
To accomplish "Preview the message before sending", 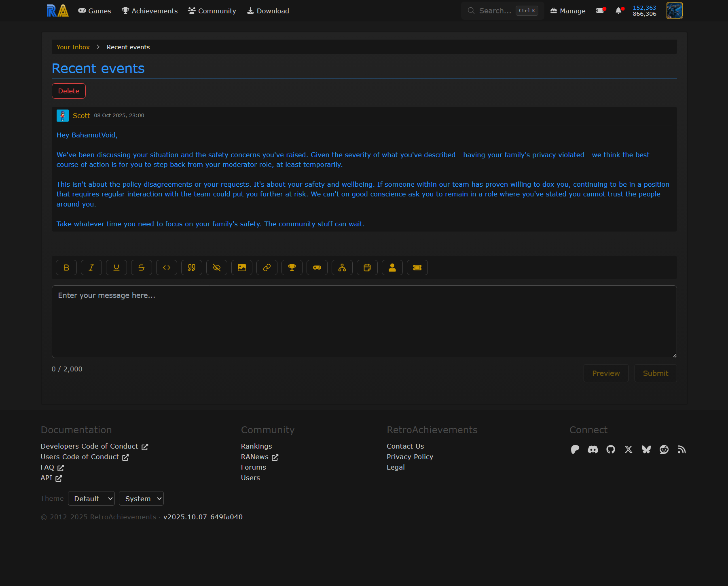I will click(606, 373).
